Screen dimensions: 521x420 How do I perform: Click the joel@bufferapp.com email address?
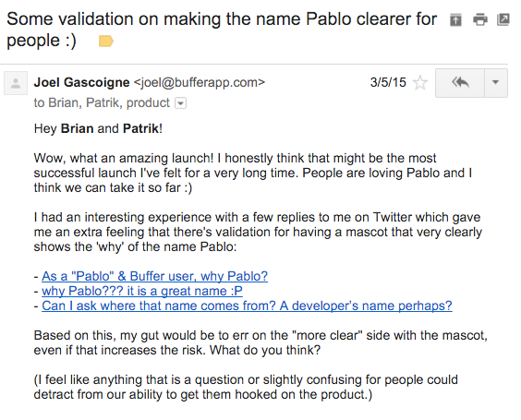tap(199, 82)
